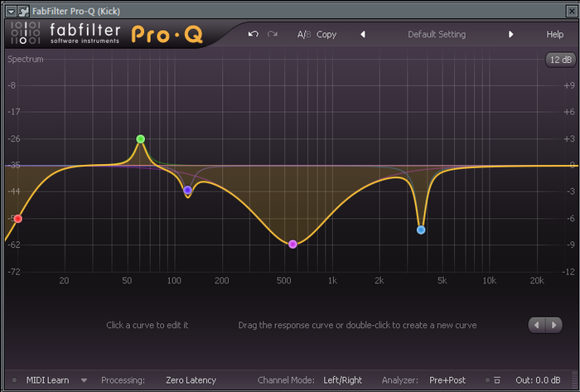Open the Default Setting preset menu
The height and width of the screenshot is (392, 580).
click(437, 34)
